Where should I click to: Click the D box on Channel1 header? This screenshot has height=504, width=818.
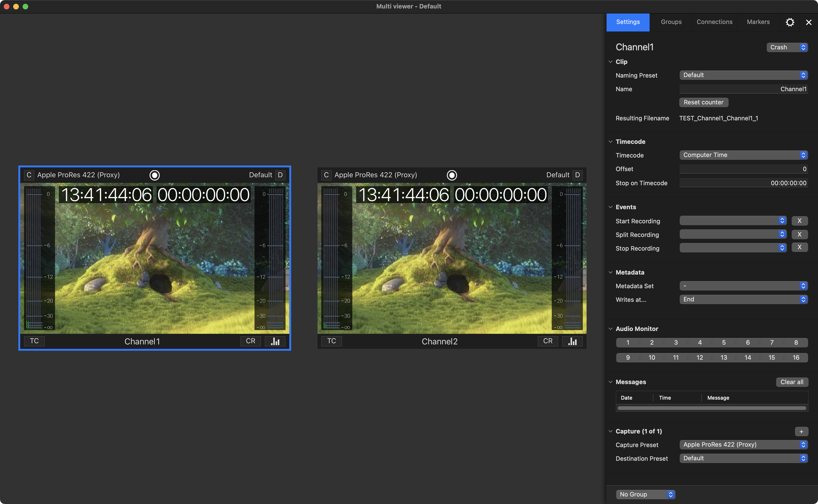[280, 175]
